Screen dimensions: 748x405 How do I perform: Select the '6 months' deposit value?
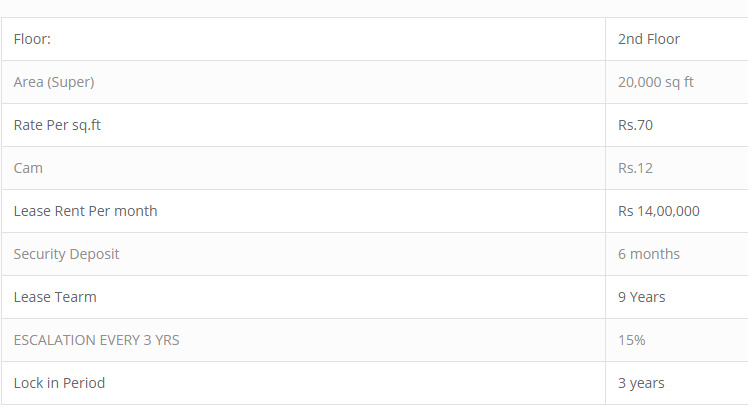coord(649,254)
